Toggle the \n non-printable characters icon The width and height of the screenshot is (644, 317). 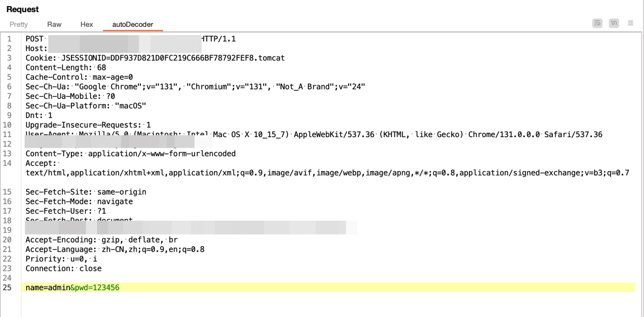[x=614, y=23]
